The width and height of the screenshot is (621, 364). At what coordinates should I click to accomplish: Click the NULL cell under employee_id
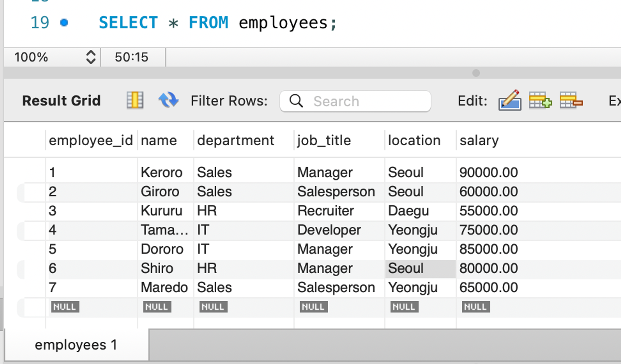pyautogui.click(x=65, y=307)
